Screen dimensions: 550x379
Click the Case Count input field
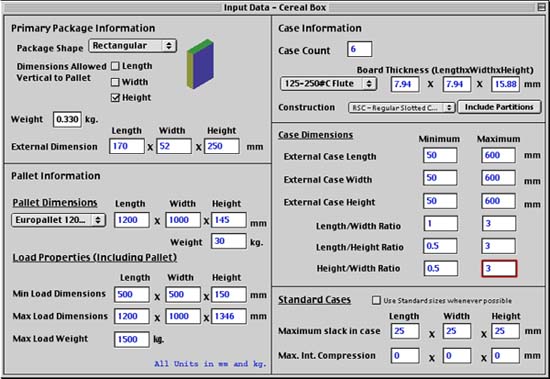(x=360, y=49)
